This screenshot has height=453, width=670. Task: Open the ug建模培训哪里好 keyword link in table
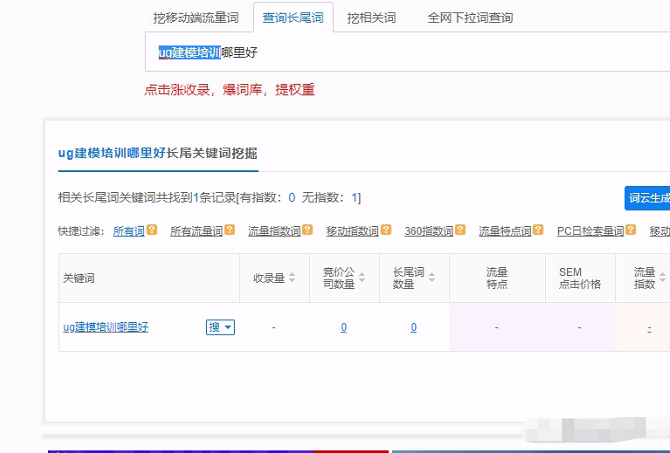point(106,327)
